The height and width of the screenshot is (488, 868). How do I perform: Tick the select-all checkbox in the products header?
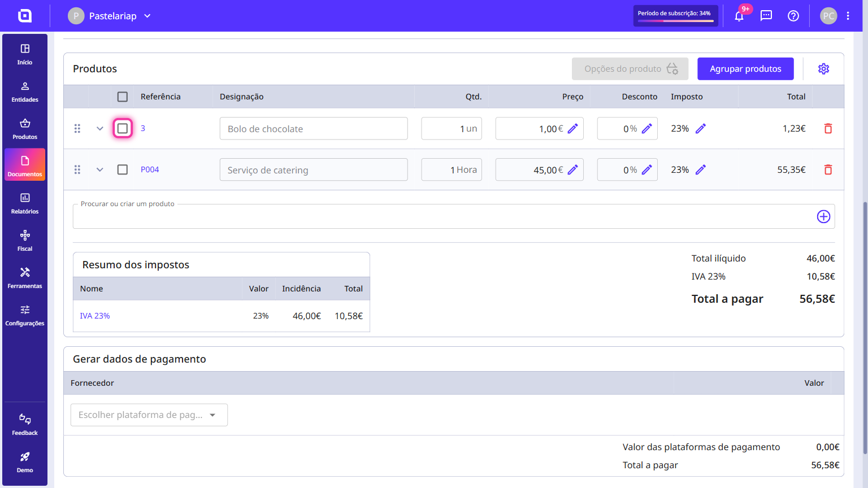point(123,97)
